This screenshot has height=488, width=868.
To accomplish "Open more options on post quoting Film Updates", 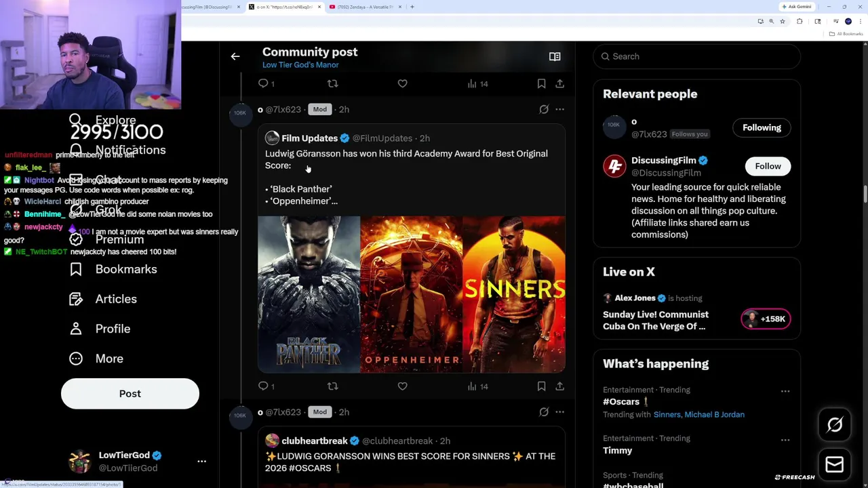I will 559,109.
